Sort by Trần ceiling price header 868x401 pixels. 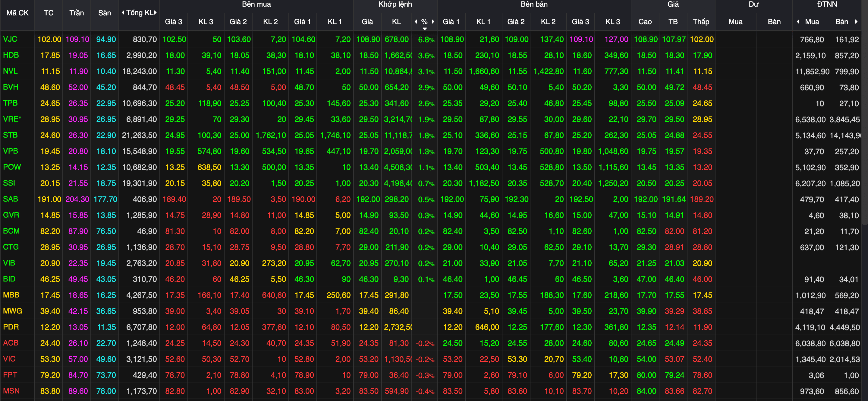click(77, 13)
